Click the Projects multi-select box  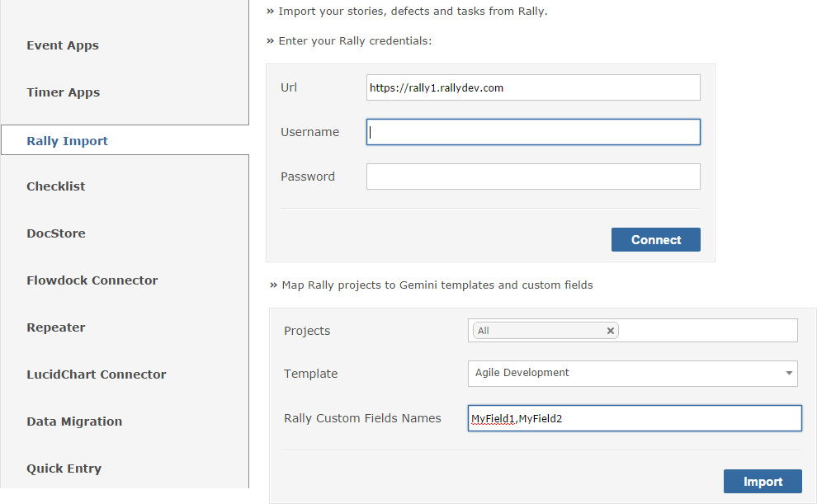coord(632,331)
